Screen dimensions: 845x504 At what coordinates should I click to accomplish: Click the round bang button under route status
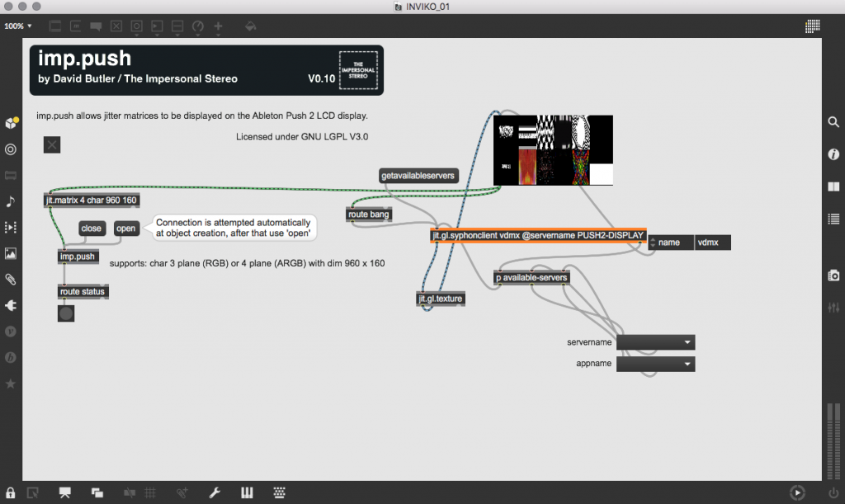point(66,313)
